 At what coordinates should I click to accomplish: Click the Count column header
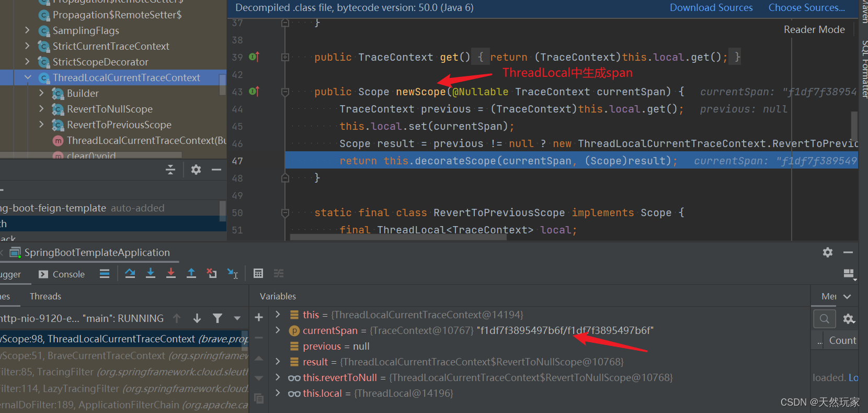[842, 340]
